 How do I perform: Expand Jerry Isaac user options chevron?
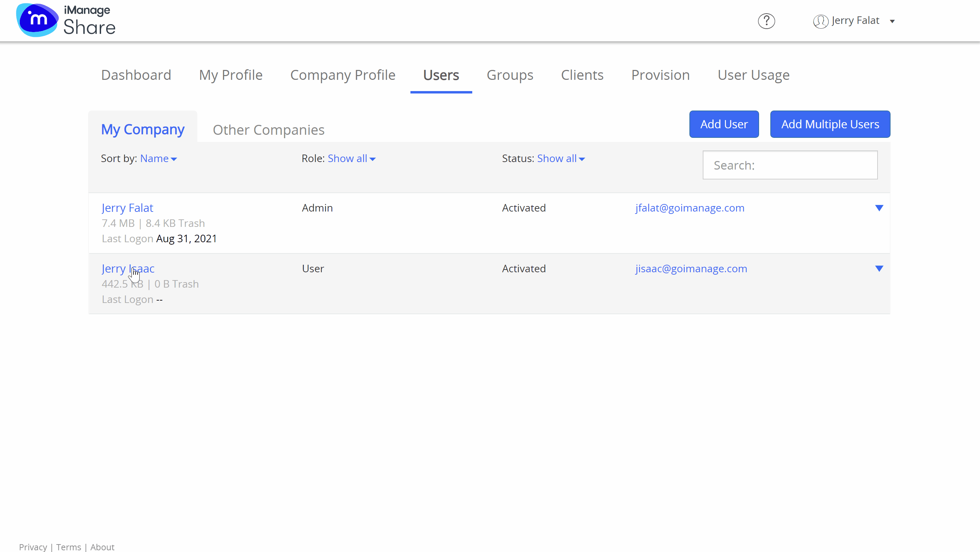pos(879,268)
